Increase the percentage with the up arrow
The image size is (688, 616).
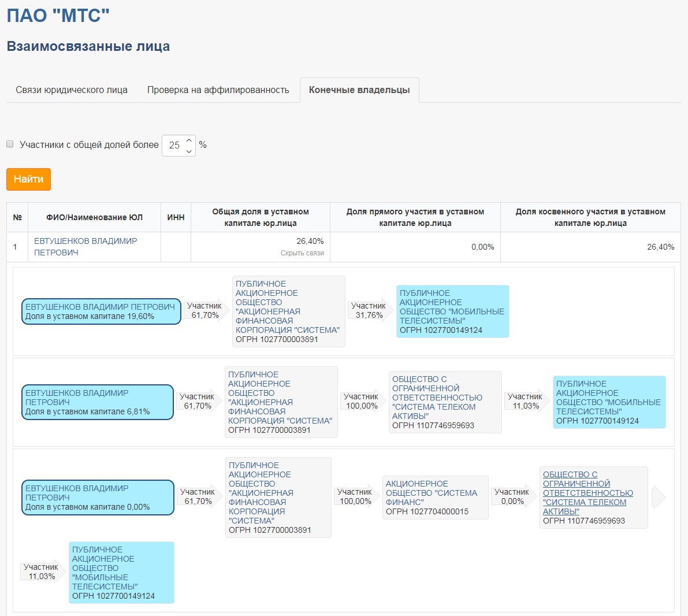189,140
